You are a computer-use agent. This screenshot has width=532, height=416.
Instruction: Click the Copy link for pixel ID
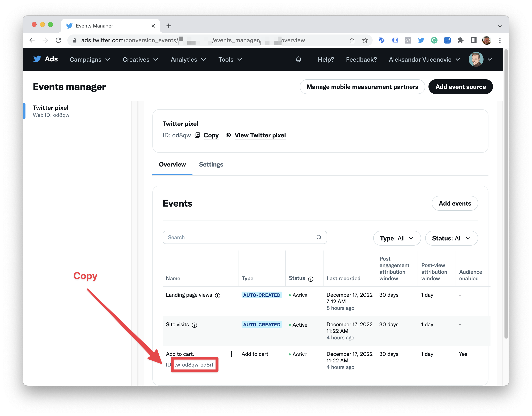click(x=211, y=135)
